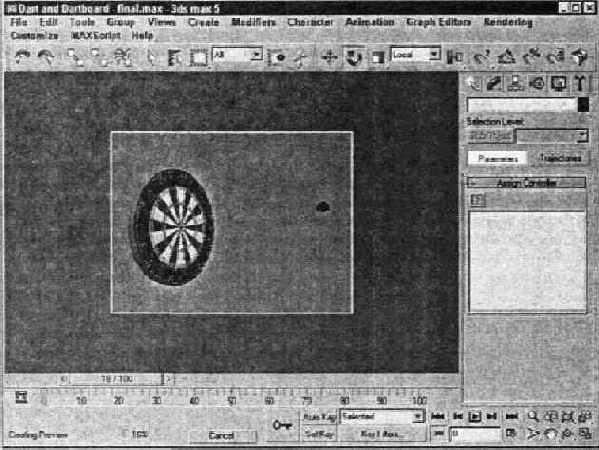Click the Use Pivot Point Center icon
Image resolution: width=599 pixels, height=450 pixels.
455,57
